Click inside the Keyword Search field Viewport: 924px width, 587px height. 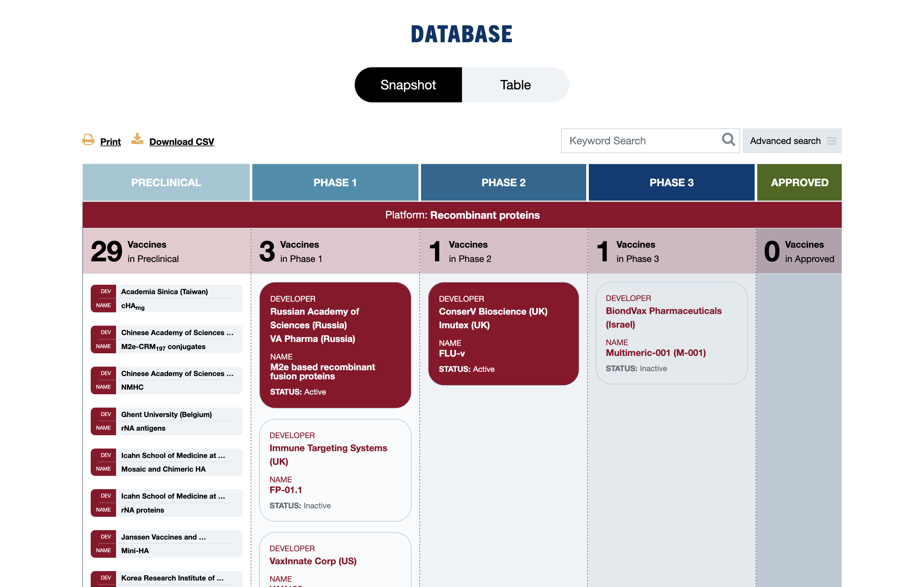633,140
